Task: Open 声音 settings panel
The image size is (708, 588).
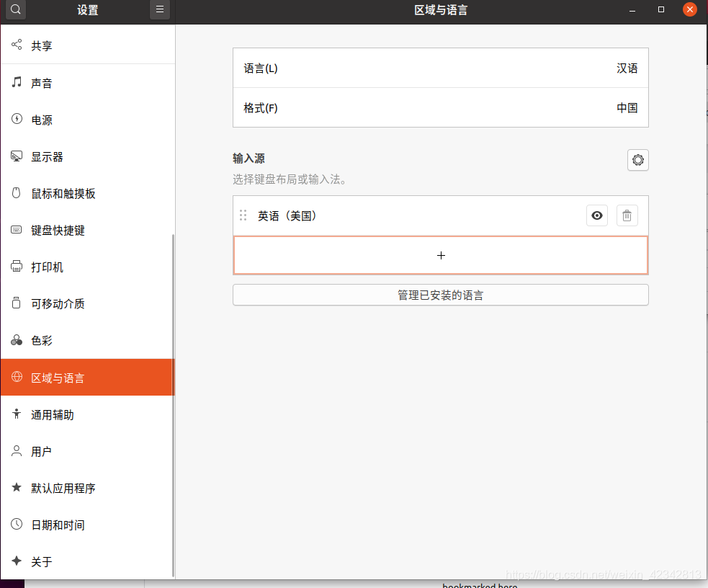Action: [x=88, y=83]
